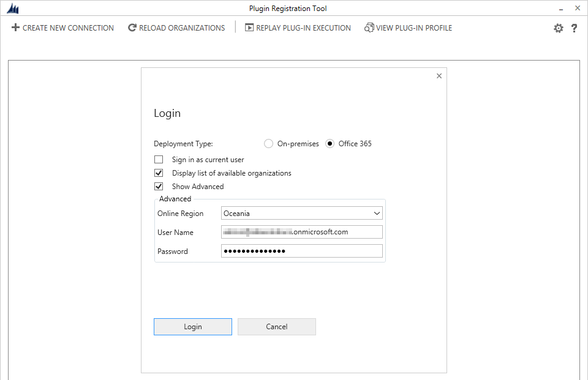Click the plus icon for Create New Connection

pyautogui.click(x=16, y=28)
